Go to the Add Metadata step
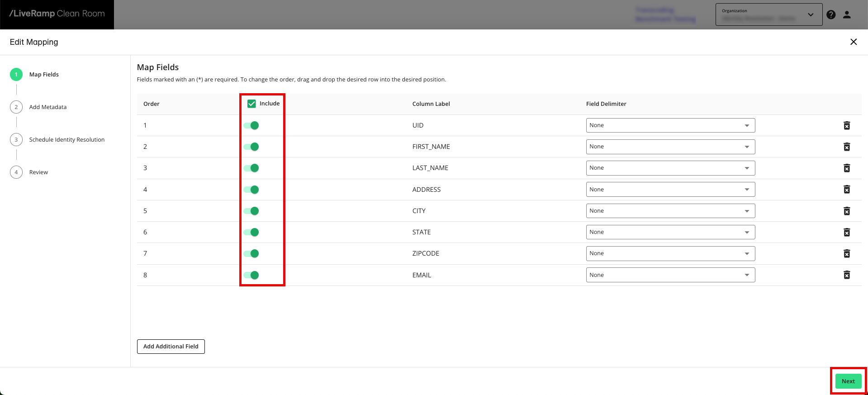This screenshot has width=868, height=395. (47, 107)
